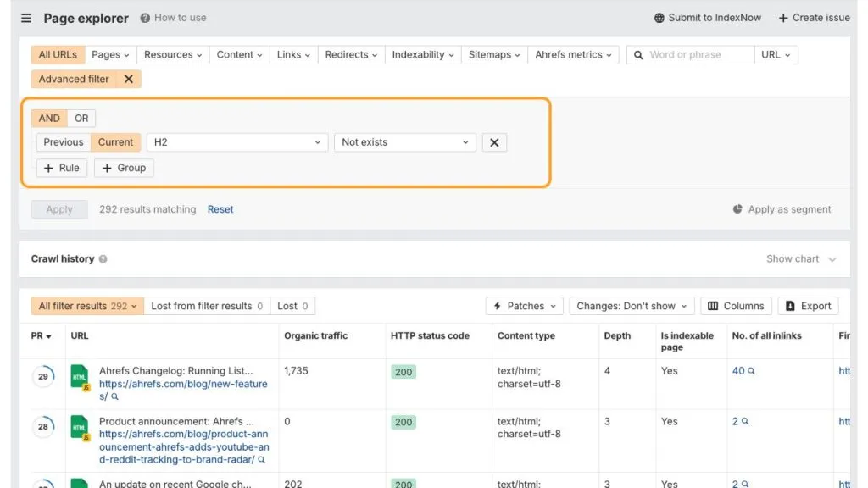Click the 1,735 organic traffic value

(x=296, y=371)
